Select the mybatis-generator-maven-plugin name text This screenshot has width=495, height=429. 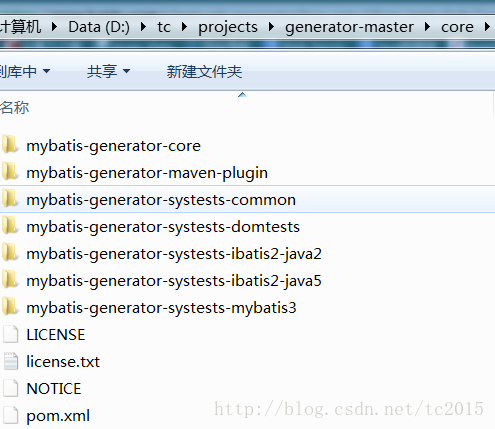pyautogui.click(x=147, y=173)
